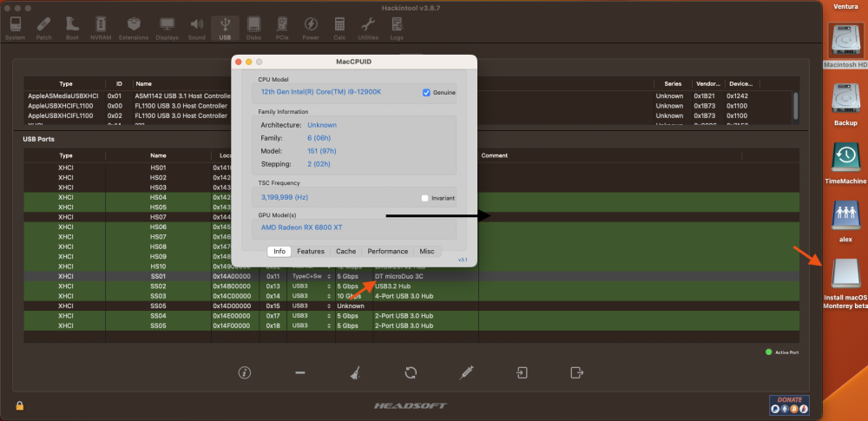Switch to Features tab in MacCPUID

(x=311, y=252)
